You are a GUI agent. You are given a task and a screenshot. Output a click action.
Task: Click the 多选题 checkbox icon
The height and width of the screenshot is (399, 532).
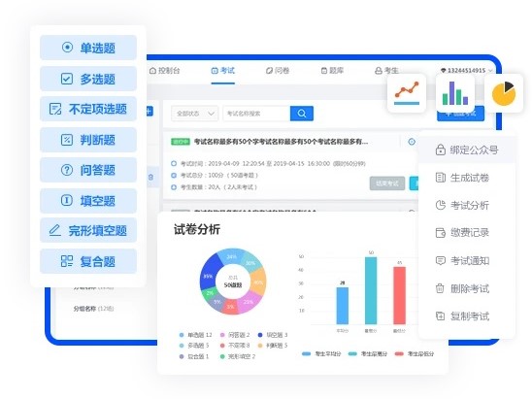pyautogui.click(x=66, y=79)
